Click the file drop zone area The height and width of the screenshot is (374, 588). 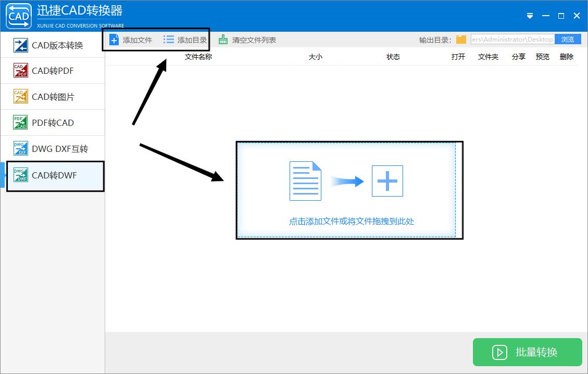coord(349,190)
